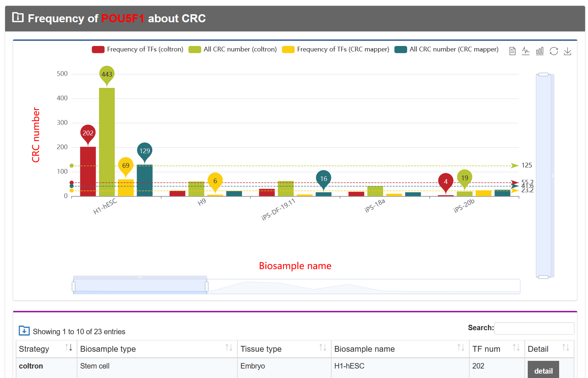Click the vertical data zoom slider
The image size is (588, 378).
pyautogui.click(x=544, y=175)
